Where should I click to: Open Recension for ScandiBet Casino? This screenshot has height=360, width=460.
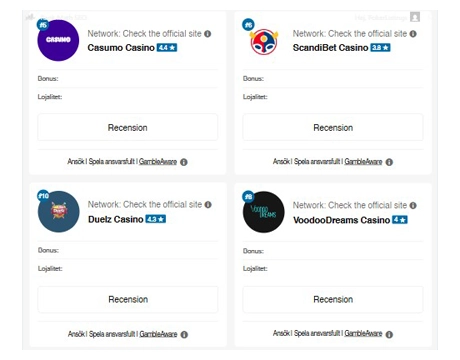(333, 127)
